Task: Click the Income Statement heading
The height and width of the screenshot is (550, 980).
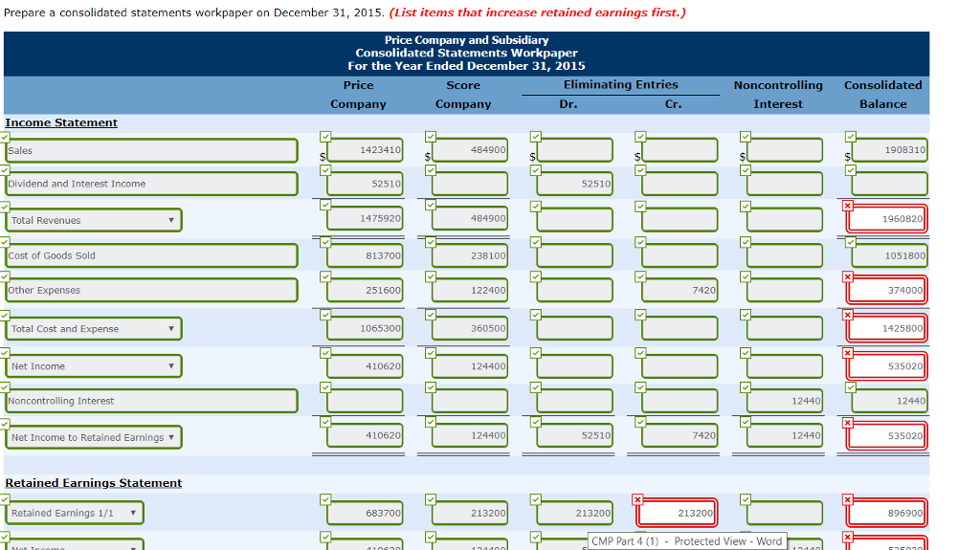Action: 61,122
